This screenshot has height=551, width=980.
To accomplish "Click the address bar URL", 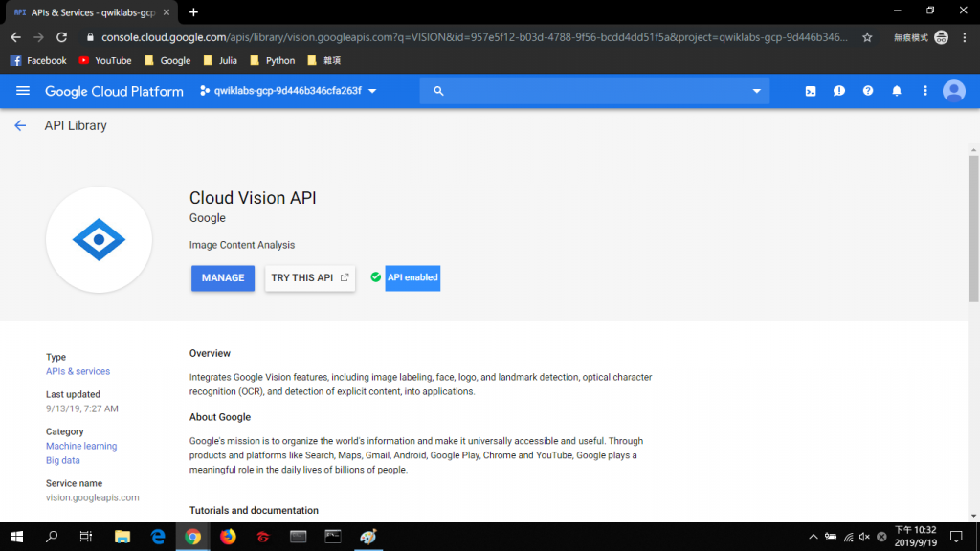I will [x=474, y=37].
